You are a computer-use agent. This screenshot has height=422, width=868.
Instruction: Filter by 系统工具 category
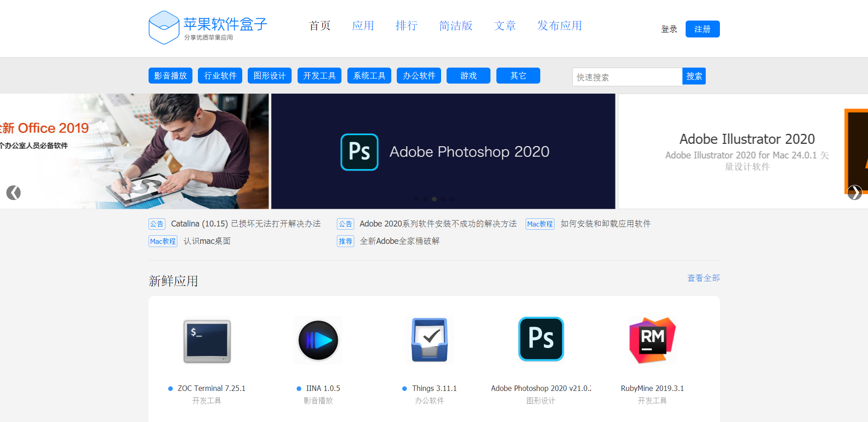click(369, 76)
